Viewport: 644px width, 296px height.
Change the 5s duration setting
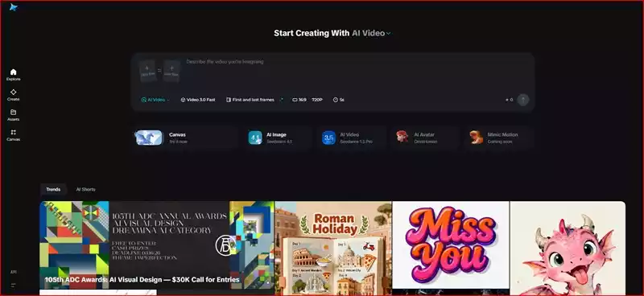click(x=338, y=100)
